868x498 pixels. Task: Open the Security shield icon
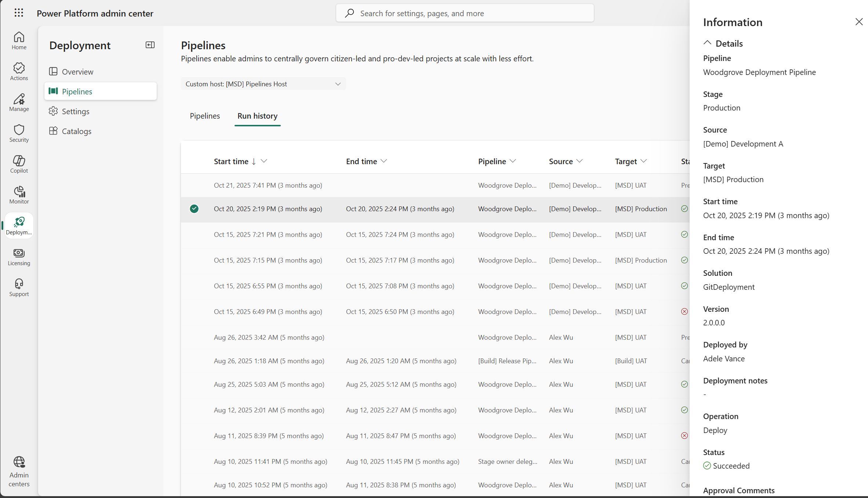19,133
